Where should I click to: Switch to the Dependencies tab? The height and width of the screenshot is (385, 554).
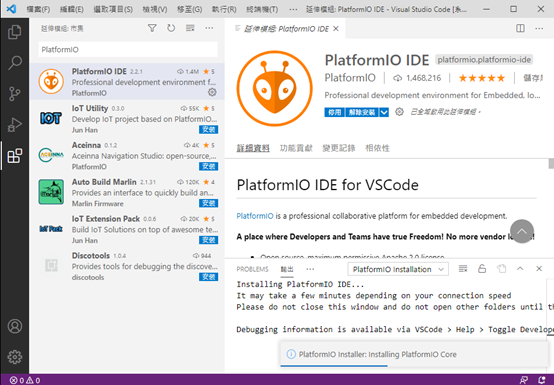point(377,148)
